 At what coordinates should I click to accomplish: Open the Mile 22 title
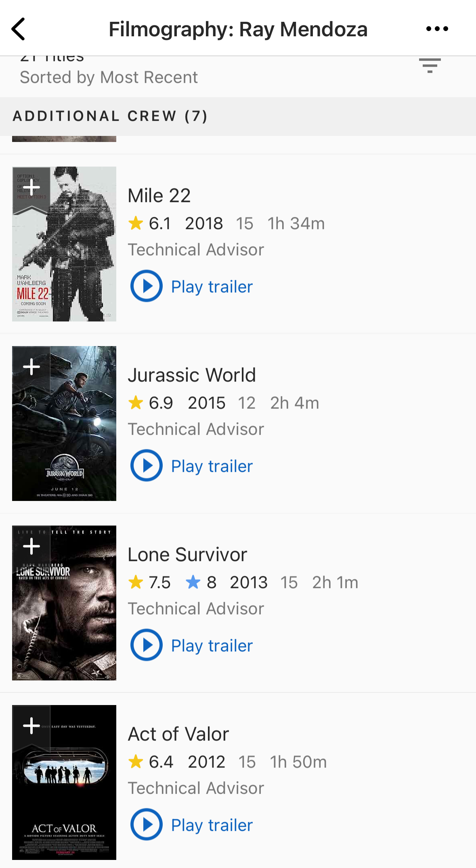click(x=159, y=196)
